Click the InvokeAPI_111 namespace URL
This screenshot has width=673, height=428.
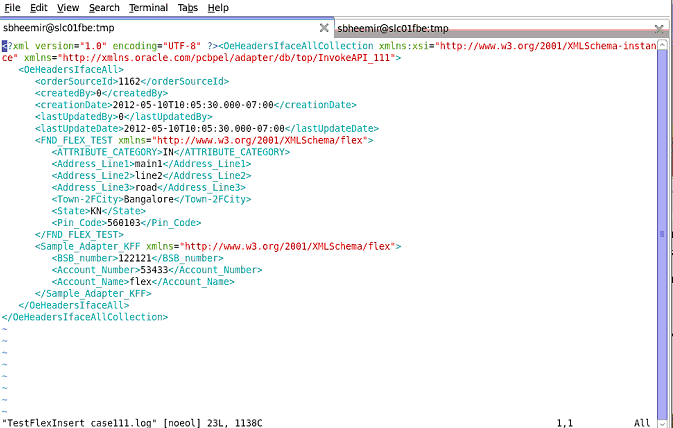click(226, 58)
